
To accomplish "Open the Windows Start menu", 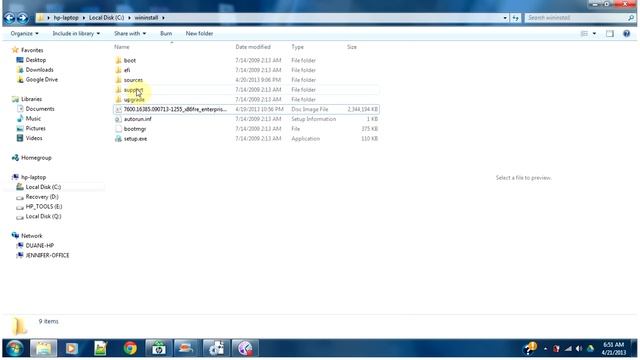I will point(15,349).
